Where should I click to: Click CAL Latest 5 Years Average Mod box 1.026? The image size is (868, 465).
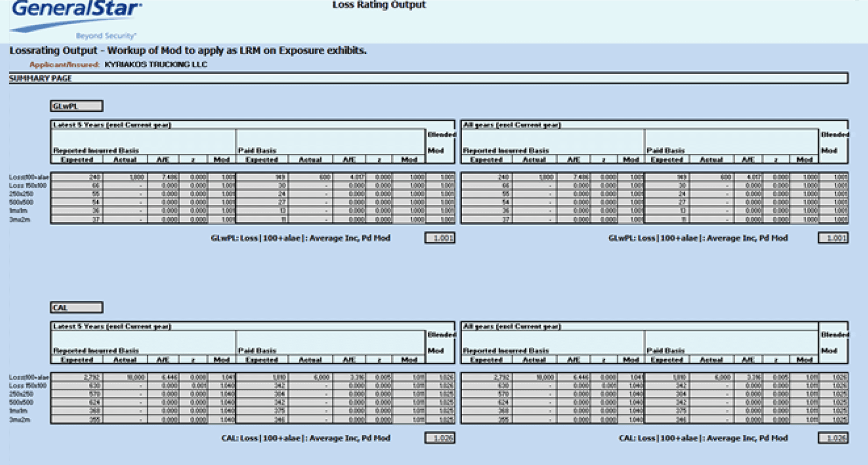[x=440, y=438]
